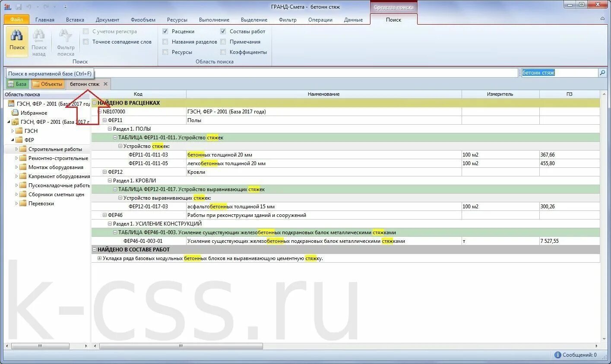The height and width of the screenshot is (364, 611).
Task: Open the quick access toolbar customize arrow
Action: coord(65,7)
